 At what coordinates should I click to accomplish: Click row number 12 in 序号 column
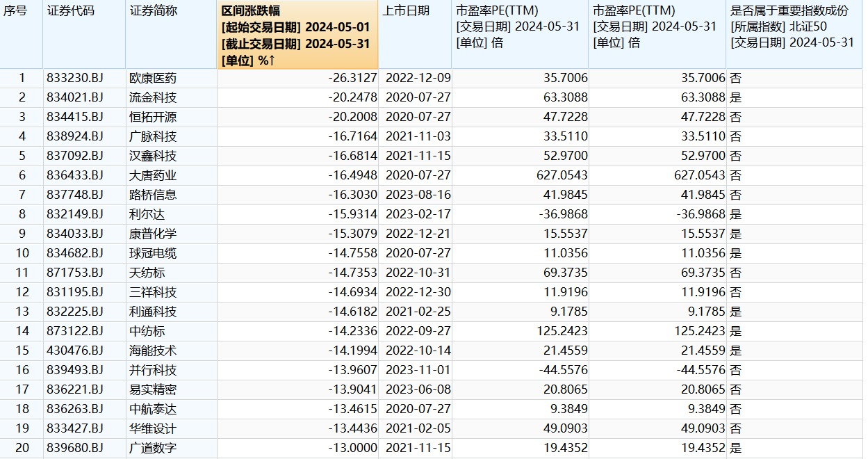(22, 292)
